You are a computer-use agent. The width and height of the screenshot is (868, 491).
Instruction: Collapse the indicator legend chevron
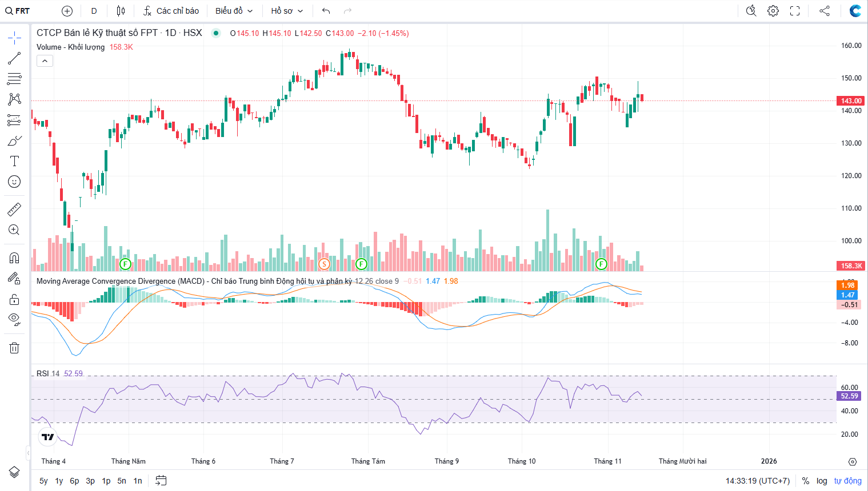45,61
